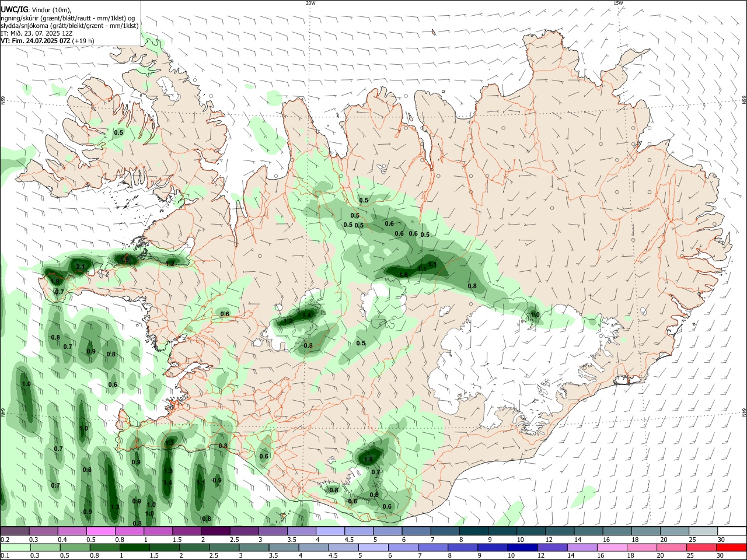Click the darkest purple 2–2.5 snow legend swatch
The width and height of the screenshot is (747, 560).
tap(215, 531)
